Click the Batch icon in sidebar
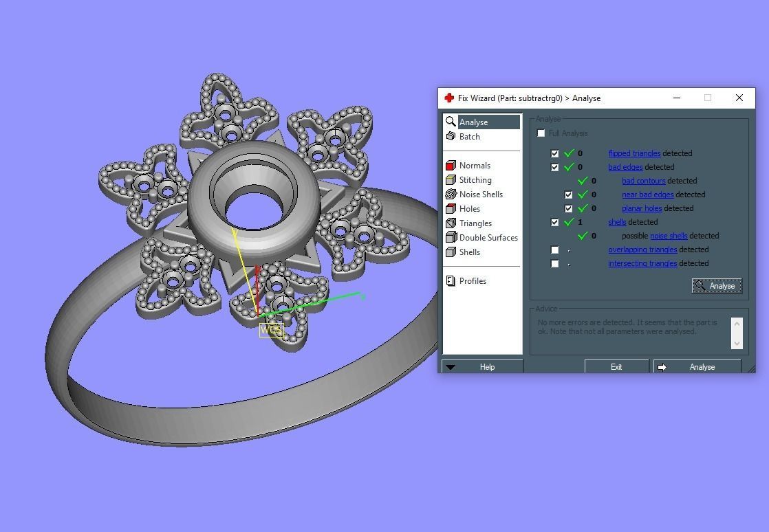 coord(451,136)
